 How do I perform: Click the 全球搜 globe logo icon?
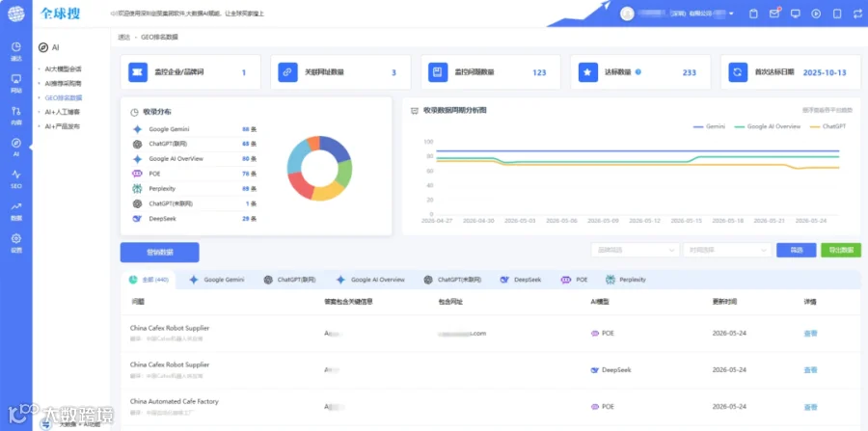16,13
